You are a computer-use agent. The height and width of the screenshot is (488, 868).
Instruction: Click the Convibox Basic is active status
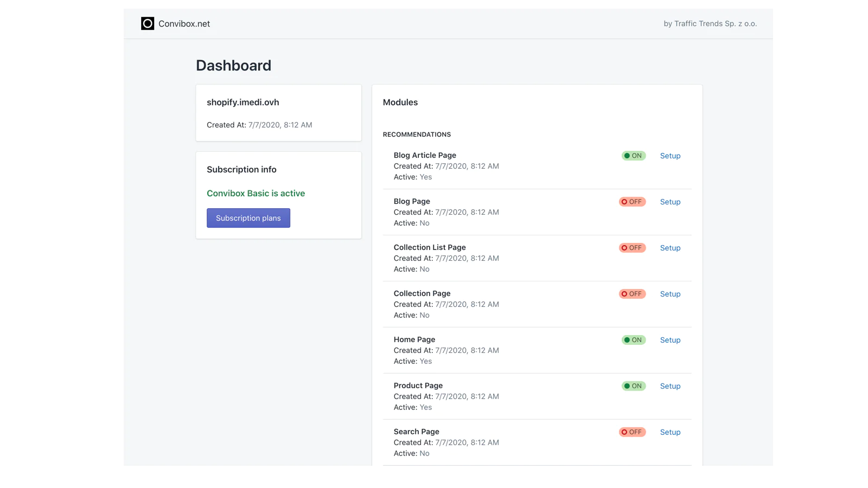(256, 194)
